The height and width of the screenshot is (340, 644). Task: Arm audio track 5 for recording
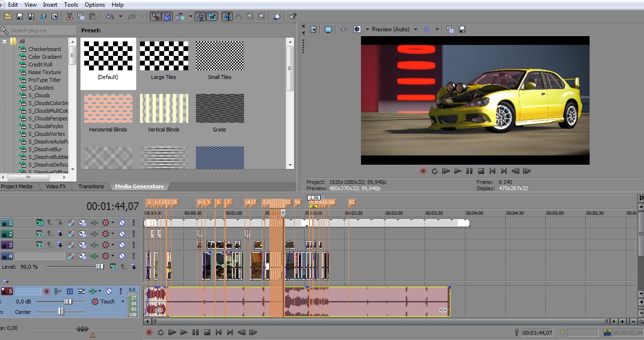47,291
